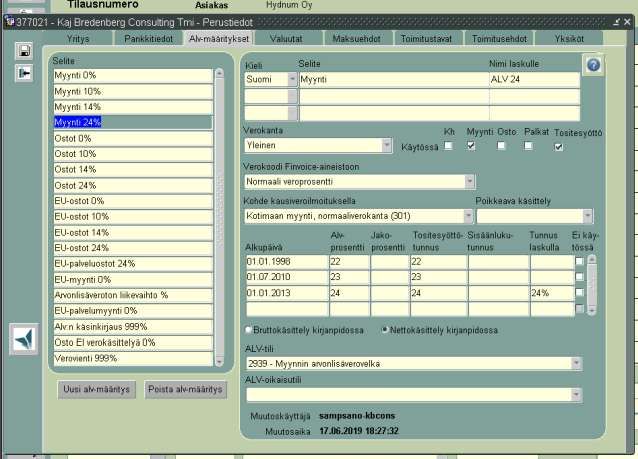Select Bruttokäsittely kirjanpidossa radio button
Image resolution: width=638 pixels, height=459 pixels.
(x=248, y=330)
